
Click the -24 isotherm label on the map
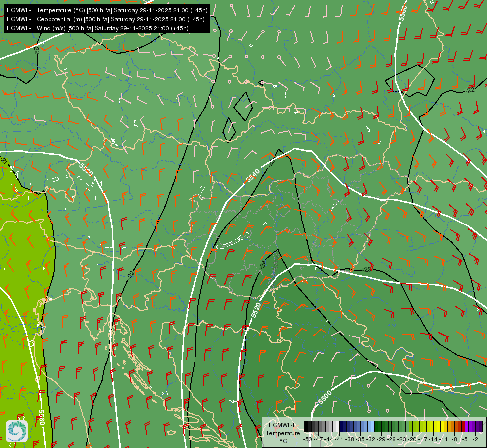pyautogui.click(x=263, y=264)
